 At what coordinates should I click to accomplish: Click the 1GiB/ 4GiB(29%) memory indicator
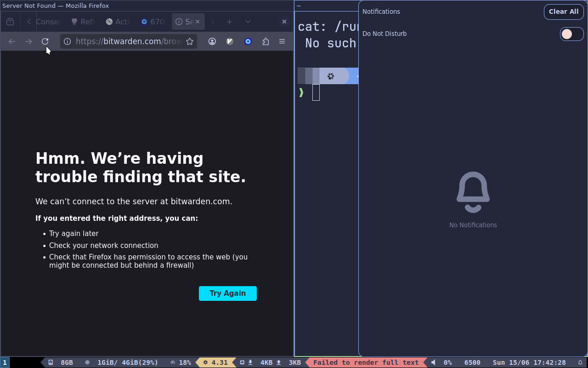click(122, 362)
